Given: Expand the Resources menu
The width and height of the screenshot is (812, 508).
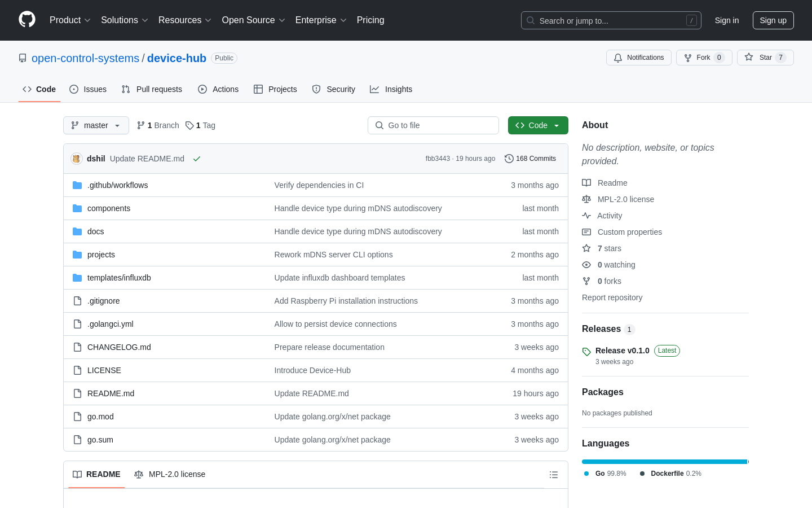Looking at the screenshot, I should click(x=185, y=20).
